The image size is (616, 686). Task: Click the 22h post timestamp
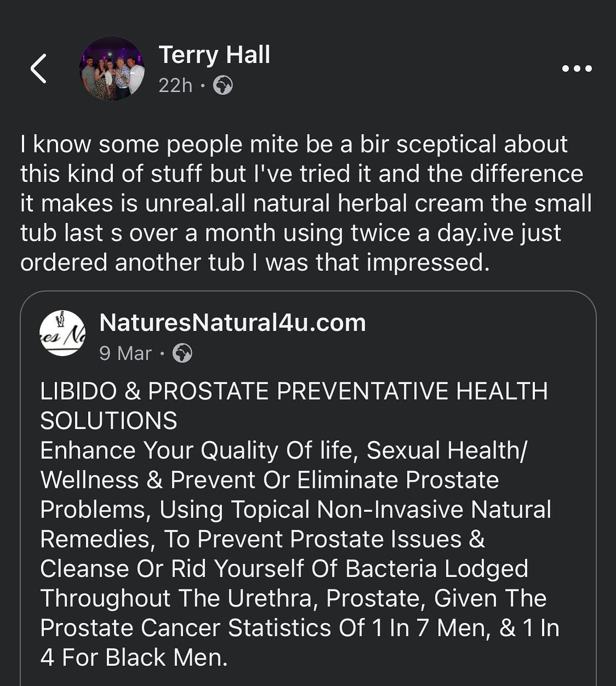[x=175, y=85]
